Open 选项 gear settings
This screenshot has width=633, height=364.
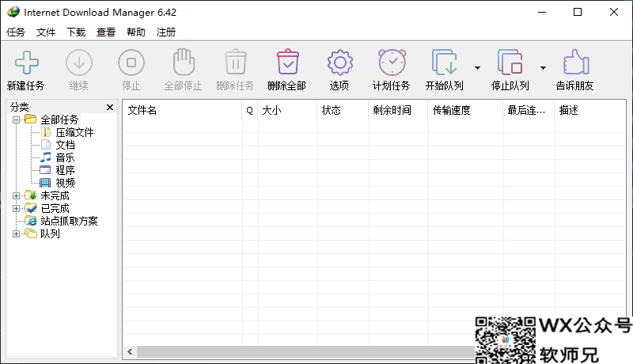point(340,63)
